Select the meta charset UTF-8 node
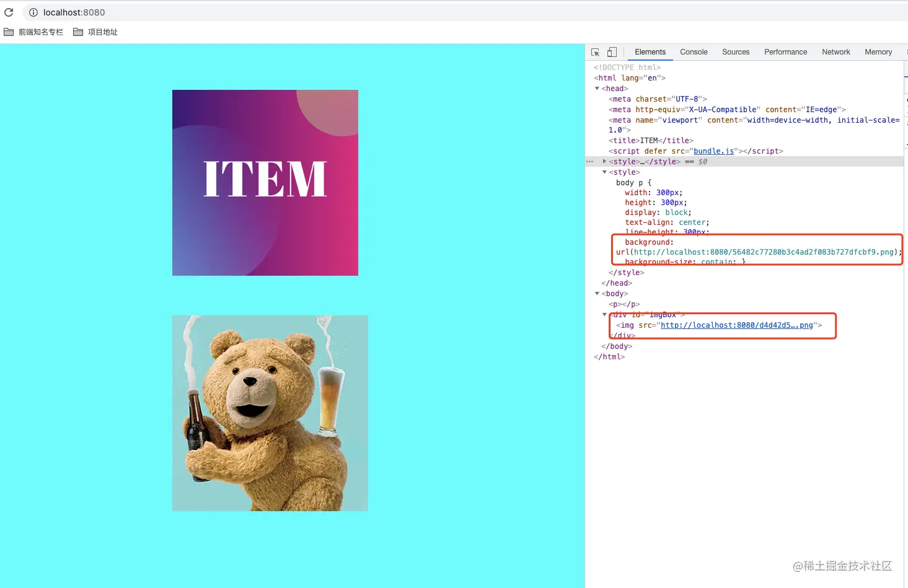This screenshot has width=908, height=588. coord(658,99)
